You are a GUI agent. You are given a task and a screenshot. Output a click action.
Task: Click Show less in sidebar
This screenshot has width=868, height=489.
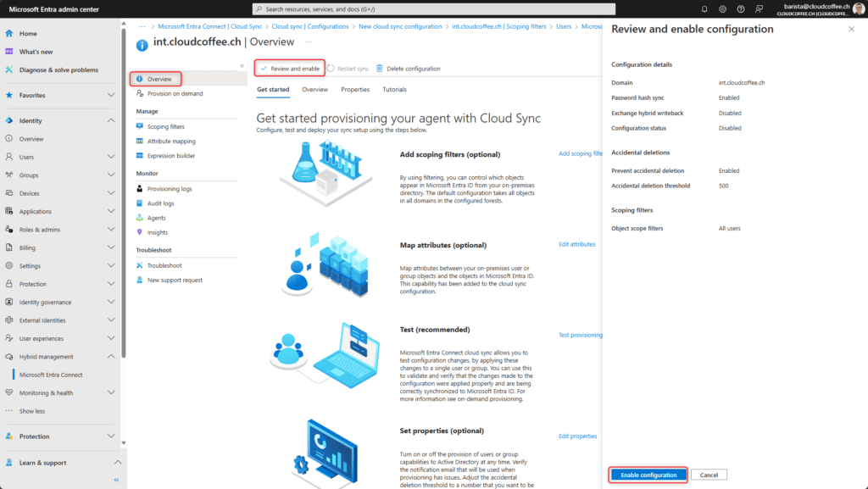point(32,411)
